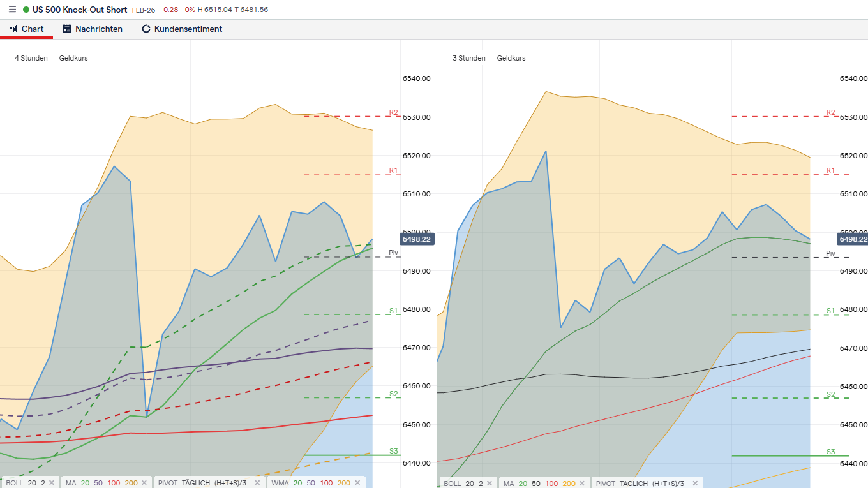Screen dimensions: 868x488
Task: Click the Kundensentiment circular icon
Action: point(146,29)
